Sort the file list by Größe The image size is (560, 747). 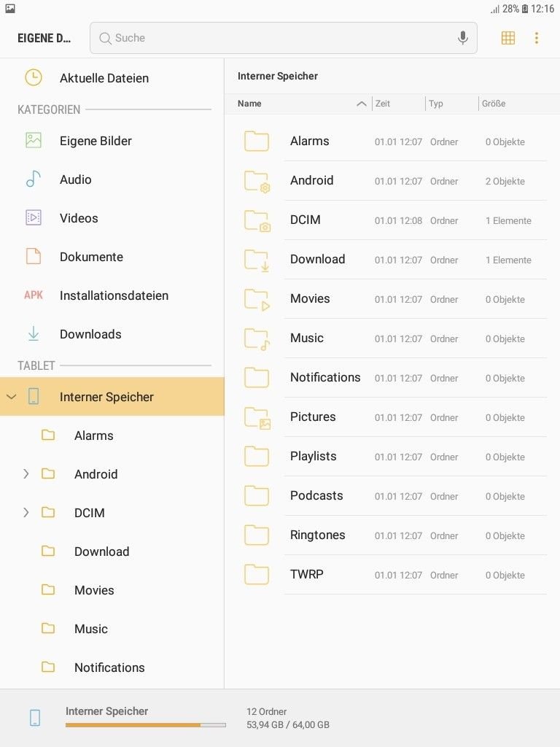tap(494, 104)
